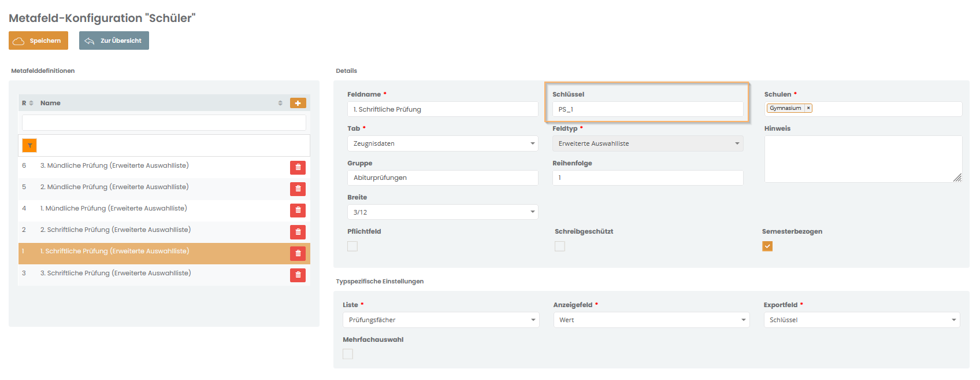Delete 2. Mündliche Prüfung row

298,189
